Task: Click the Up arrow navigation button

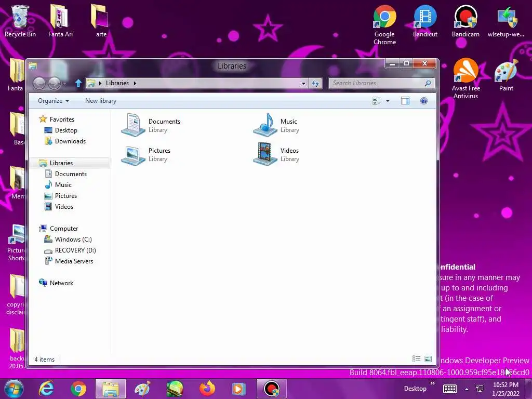Action: pos(78,83)
